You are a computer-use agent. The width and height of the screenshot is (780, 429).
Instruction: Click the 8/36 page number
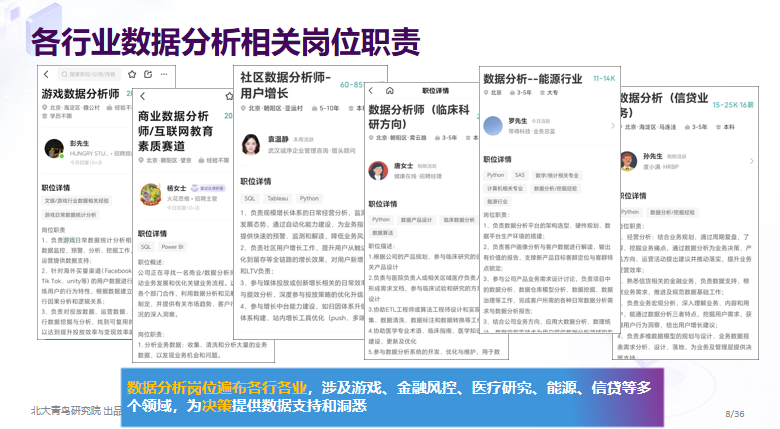pyautogui.click(x=735, y=414)
